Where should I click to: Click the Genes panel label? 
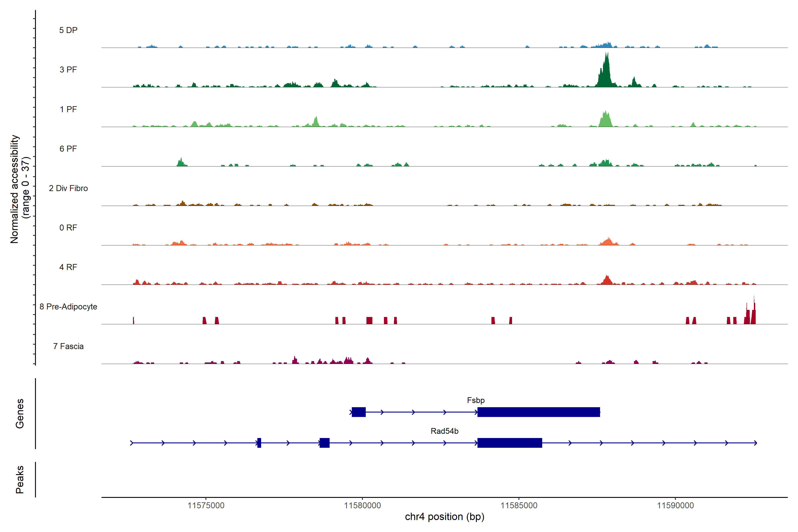click(20, 414)
